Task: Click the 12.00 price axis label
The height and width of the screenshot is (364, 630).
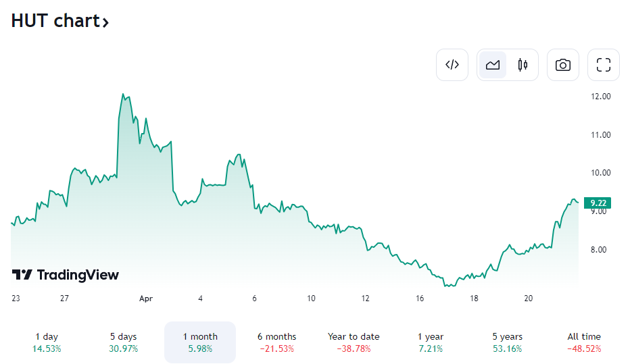Action: [x=600, y=97]
